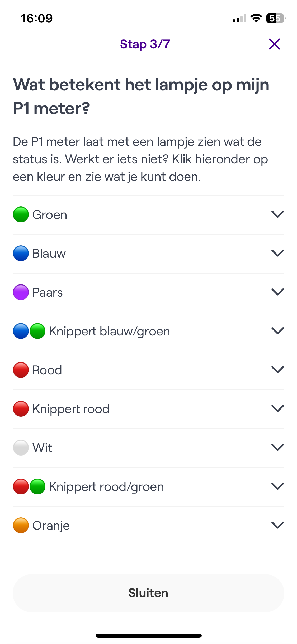Tap the green Groen status dot

(21, 214)
